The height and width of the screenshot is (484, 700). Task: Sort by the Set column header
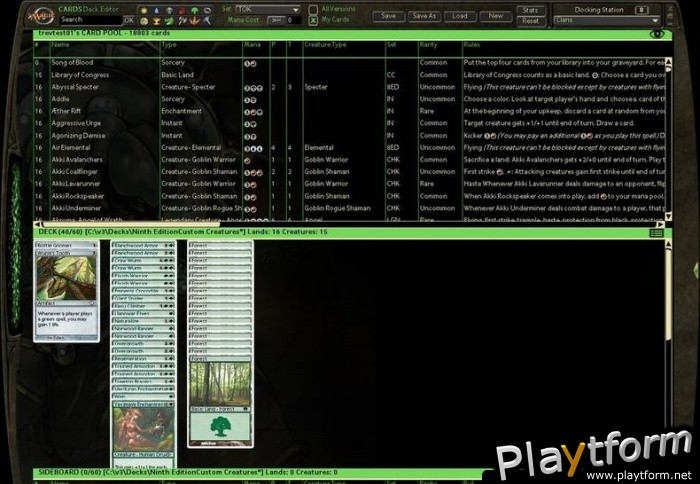coord(392,45)
